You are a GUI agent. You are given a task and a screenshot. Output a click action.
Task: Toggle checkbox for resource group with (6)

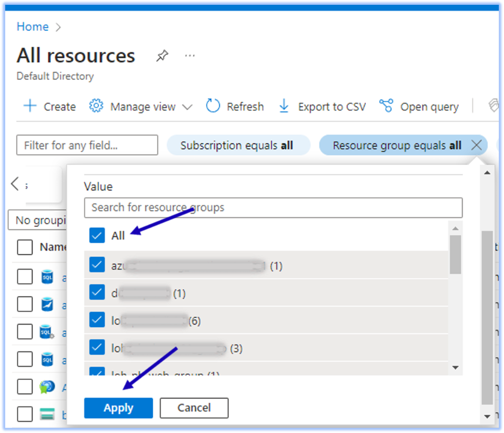coord(97,320)
